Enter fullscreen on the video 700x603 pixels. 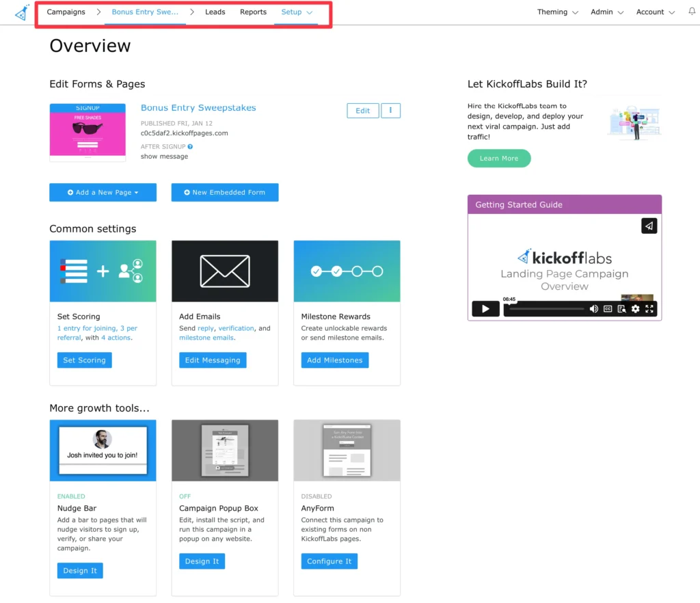pyautogui.click(x=649, y=308)
